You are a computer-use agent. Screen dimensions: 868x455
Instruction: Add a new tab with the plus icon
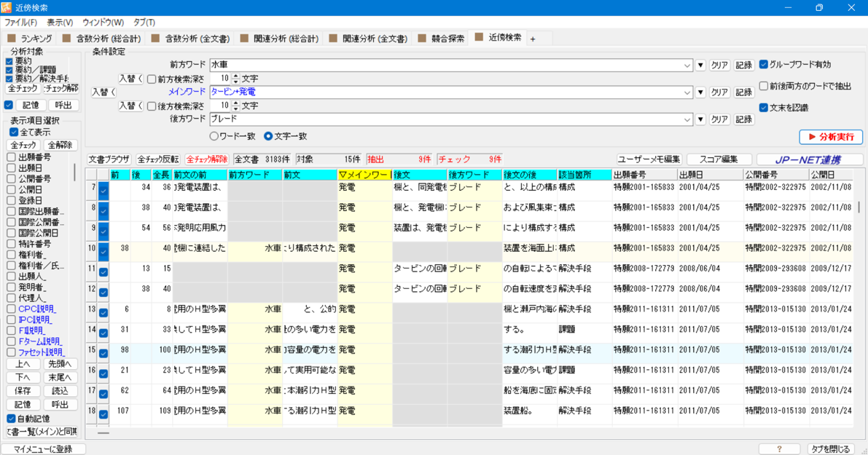tap(533, 39)
